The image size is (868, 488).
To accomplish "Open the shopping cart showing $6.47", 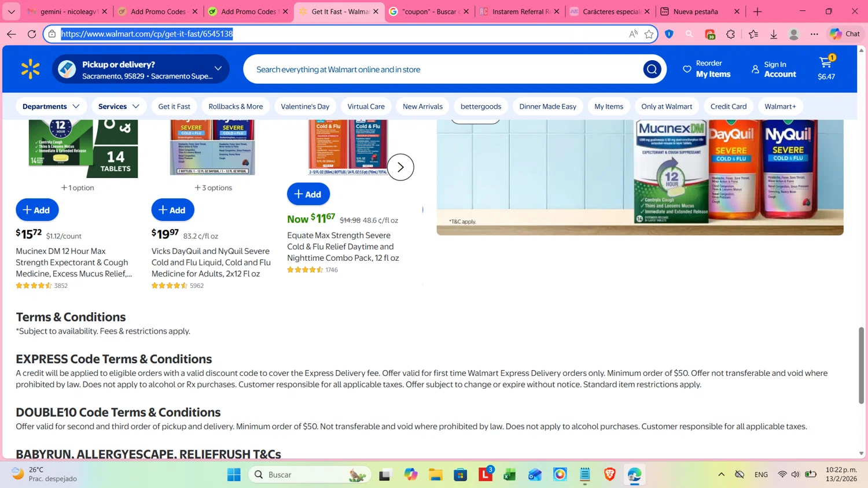I will point(826,69).
